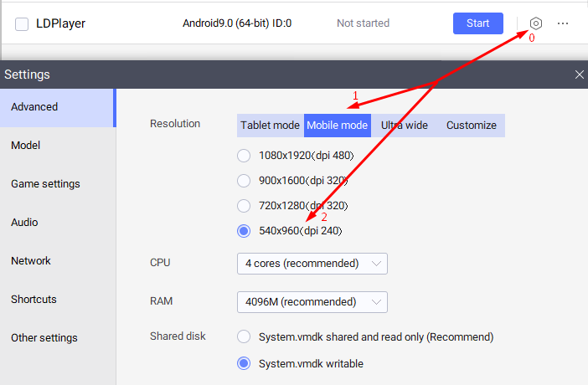The image size is (588, 385).
Task: Open the instance settings hexagon icon
Action: click(536, 23)
